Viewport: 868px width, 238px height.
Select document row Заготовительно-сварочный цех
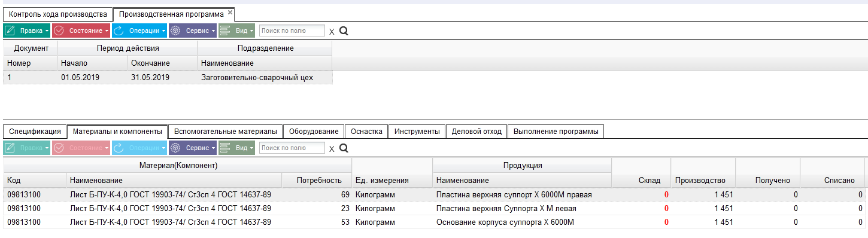[168, 77]
